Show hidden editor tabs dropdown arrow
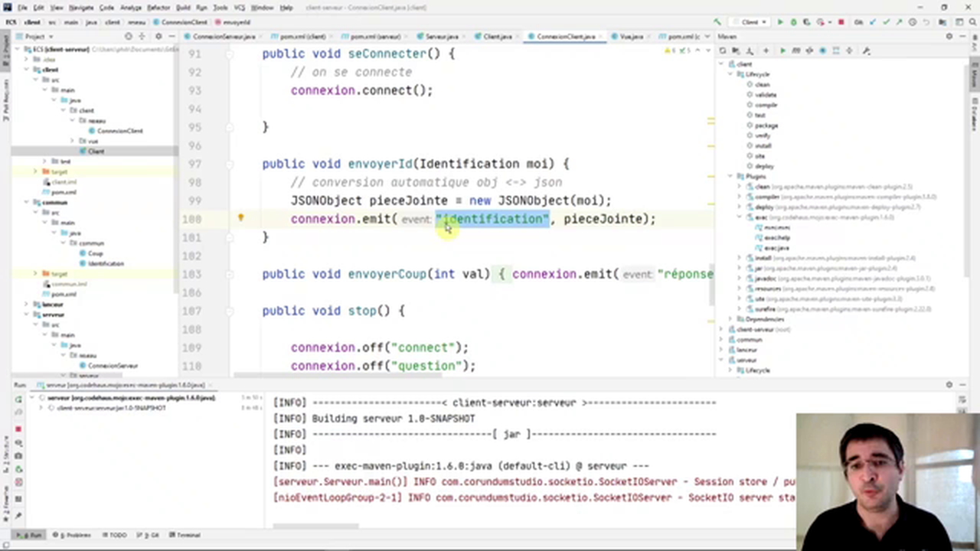Viewport: 980px width, 551px height. click(707, 36)
